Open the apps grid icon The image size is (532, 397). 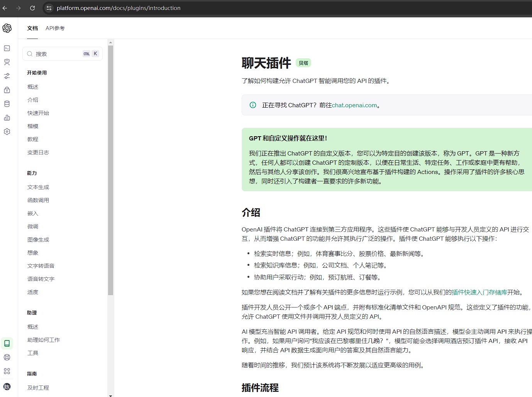(x=7, y=371)
